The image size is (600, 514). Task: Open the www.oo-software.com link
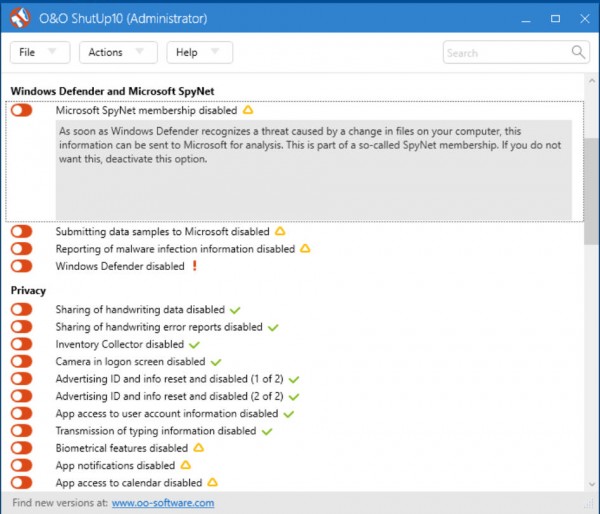tap(162, 503)
